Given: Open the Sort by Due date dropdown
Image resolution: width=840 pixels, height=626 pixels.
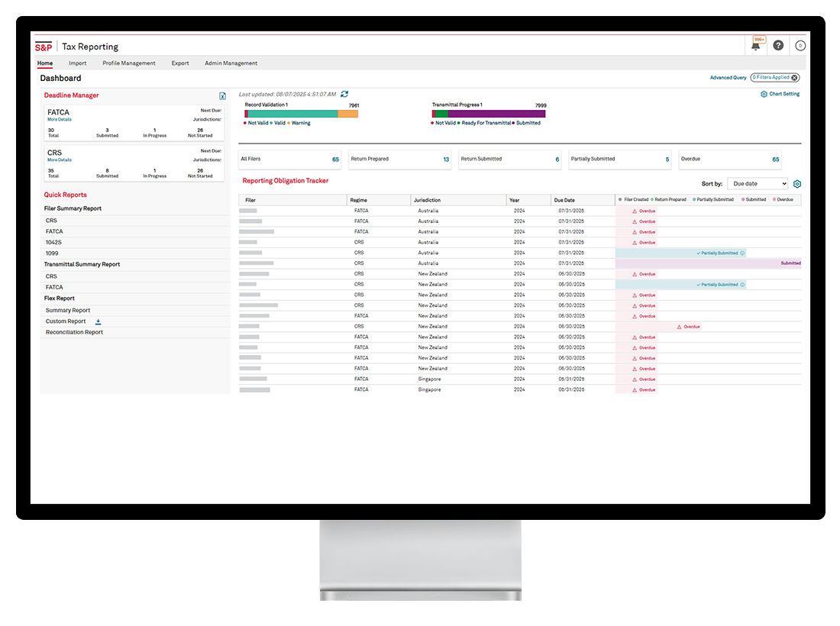Looking at the screenshot, I should coord(757,184).
